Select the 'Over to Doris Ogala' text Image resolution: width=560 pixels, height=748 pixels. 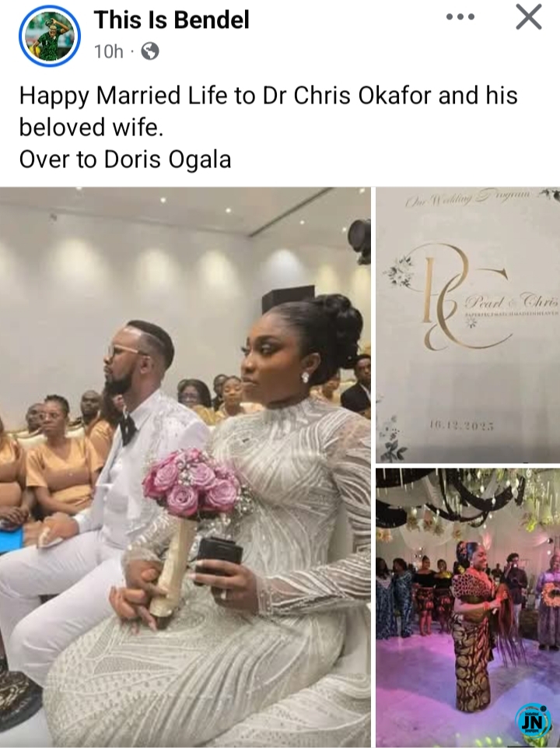pyautogui.click(x=125, y=160)
